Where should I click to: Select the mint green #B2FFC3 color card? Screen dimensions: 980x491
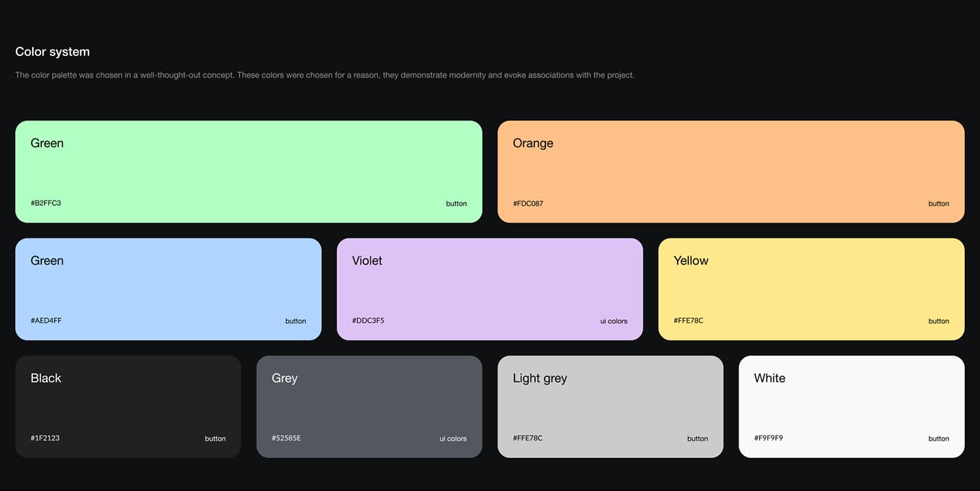(248, 172)
